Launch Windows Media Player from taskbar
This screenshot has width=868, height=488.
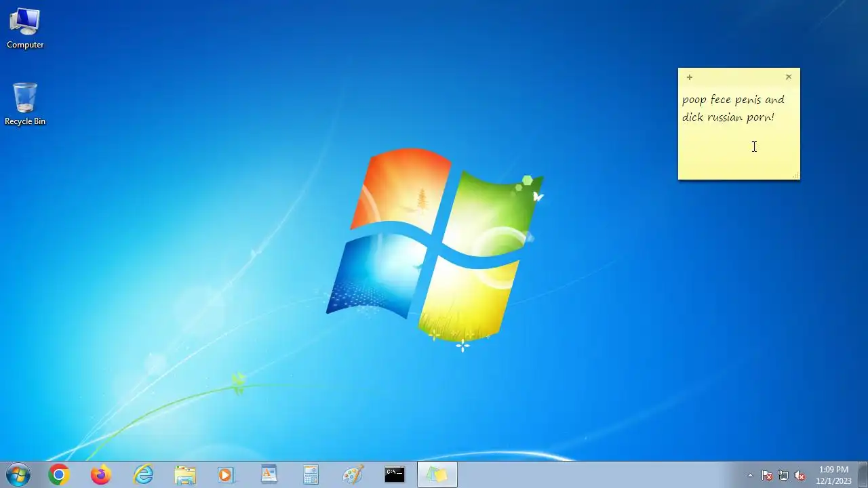(227, 475)
